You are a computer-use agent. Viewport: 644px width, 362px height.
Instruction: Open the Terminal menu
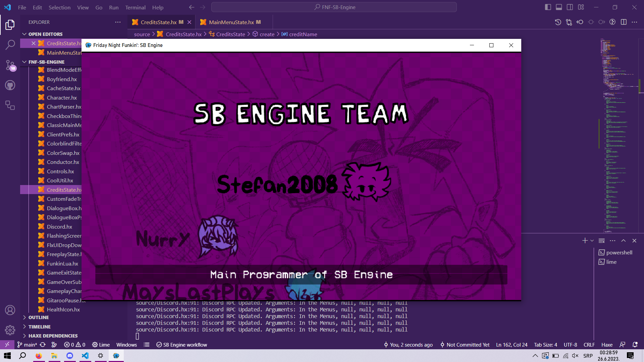pos(135,7)
